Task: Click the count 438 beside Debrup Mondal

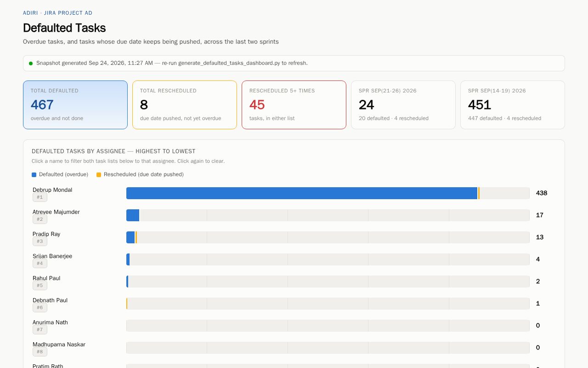Action: [x=542, y=193]
